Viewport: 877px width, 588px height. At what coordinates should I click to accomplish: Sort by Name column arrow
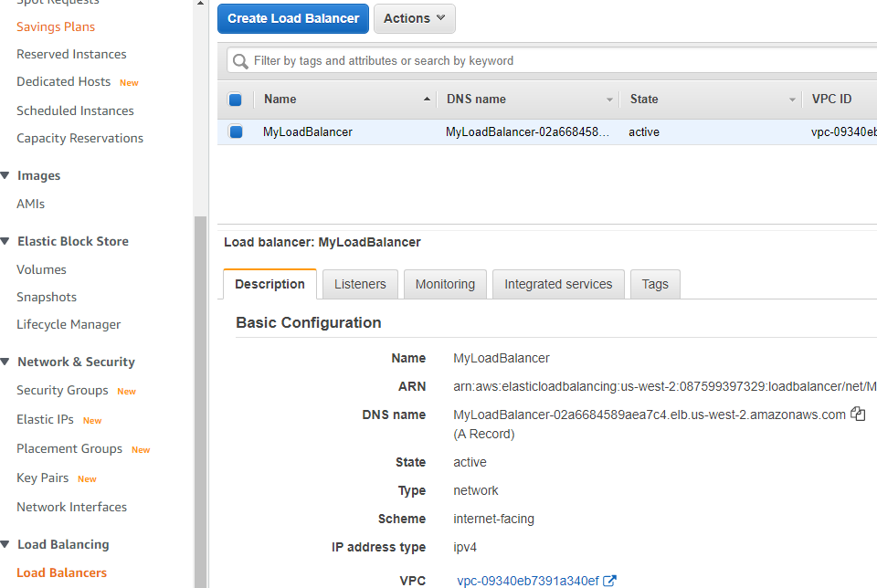tap(427, 99)
